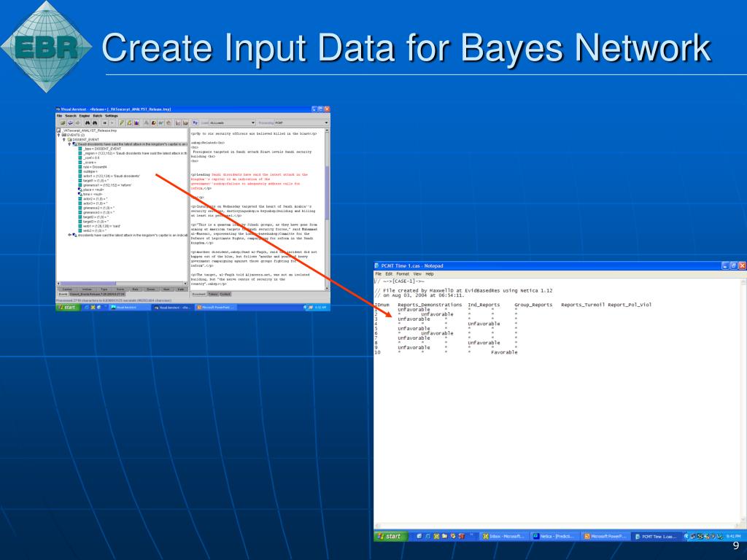Open Engine menu in Visual Aerotext
This screenshot has width=747, height=560.
85,116
